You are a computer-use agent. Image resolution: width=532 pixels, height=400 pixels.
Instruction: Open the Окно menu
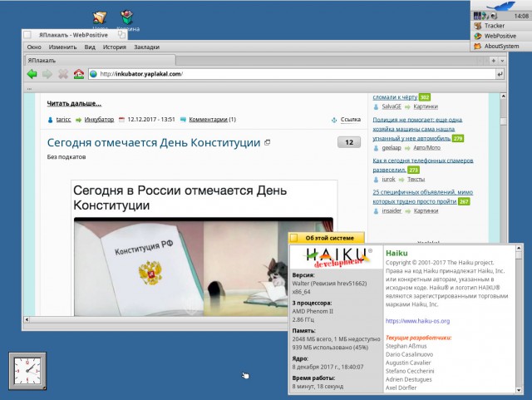34,47
